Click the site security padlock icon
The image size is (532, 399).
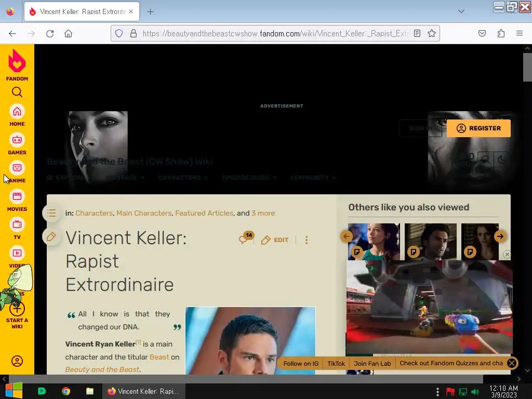[134, 33]
